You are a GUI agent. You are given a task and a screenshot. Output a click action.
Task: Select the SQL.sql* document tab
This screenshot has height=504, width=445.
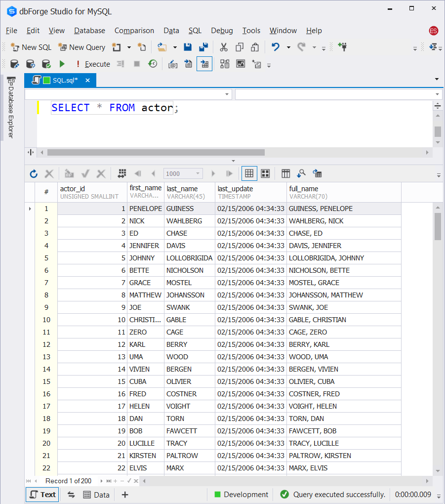pos(60,81)
